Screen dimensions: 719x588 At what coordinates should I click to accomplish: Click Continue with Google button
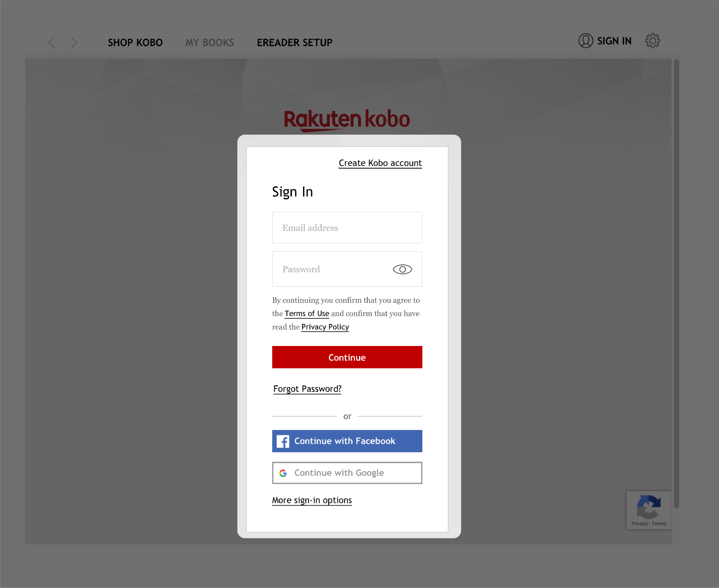(x=347, y=472)
